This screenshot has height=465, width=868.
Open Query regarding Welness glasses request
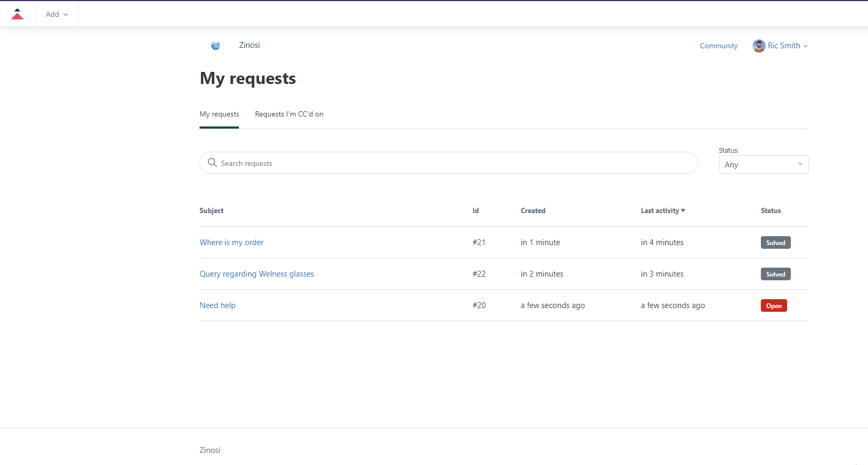coord(257,274)
